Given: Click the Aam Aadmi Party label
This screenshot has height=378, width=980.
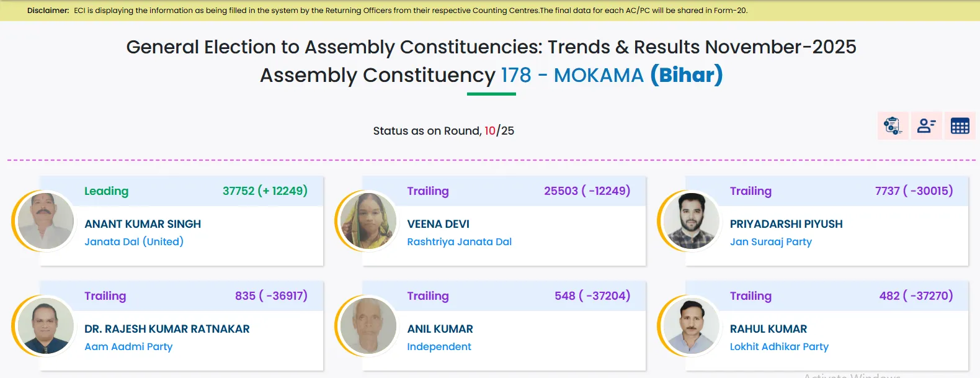Looking at the screenshot, I should tap(128, 346).
